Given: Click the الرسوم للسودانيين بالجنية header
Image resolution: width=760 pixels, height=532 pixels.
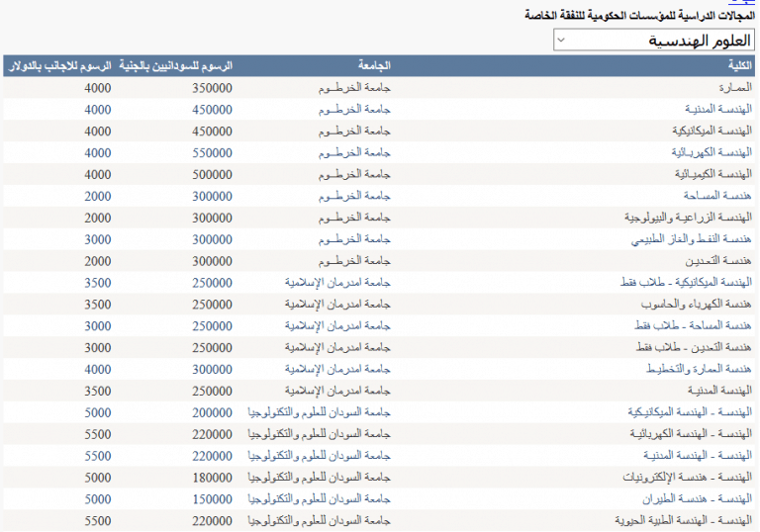Looking at the screenshot, I should click(175, 65).
